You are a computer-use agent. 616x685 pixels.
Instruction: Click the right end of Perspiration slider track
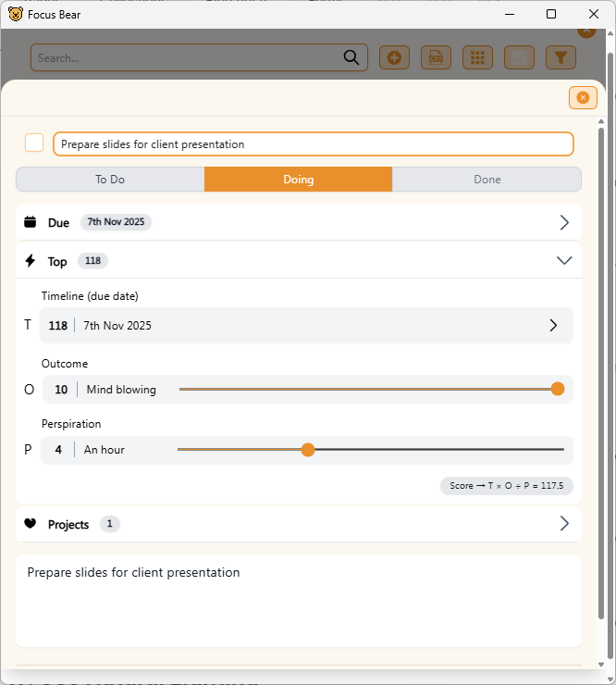pos(561,449)
